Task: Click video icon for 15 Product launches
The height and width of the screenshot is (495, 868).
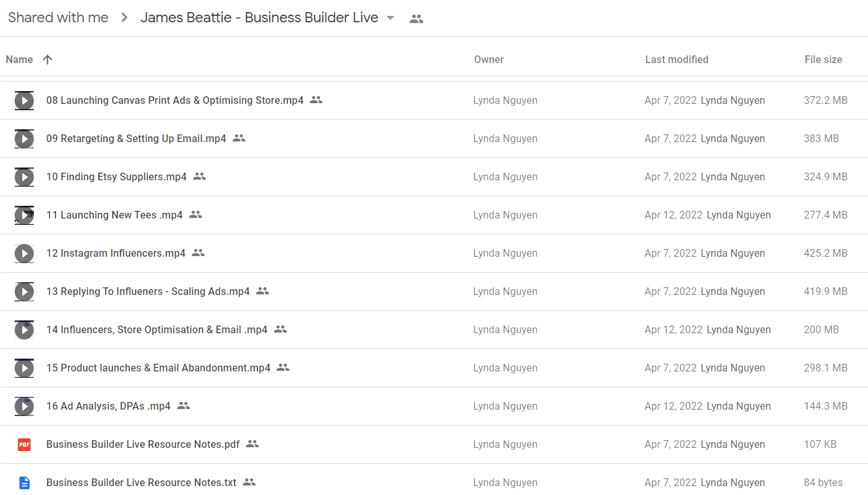Action: click(x=24, y=368)
